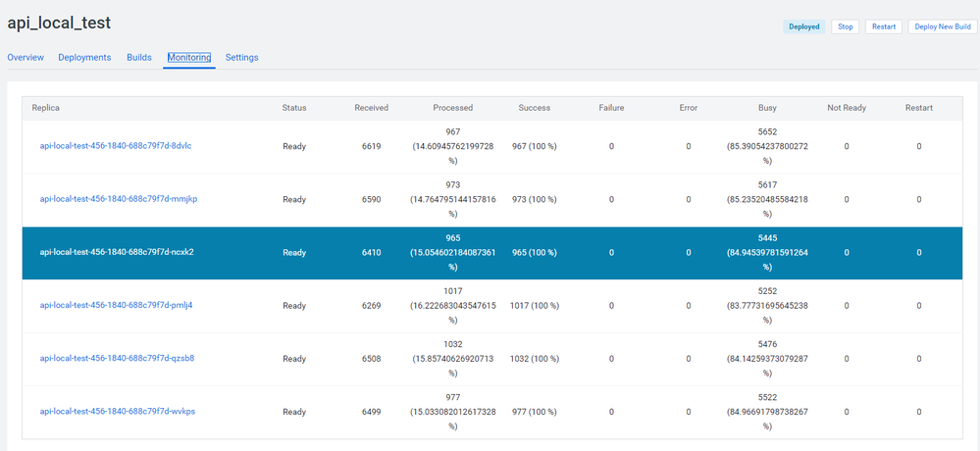This screenshot has width=980, height=451.
Task: Open the Settings tab
Action: (242, 58)
